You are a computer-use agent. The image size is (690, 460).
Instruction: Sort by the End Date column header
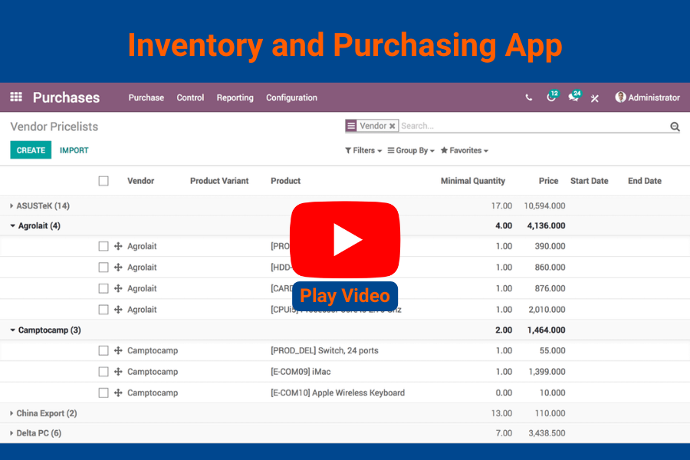coord(645,181)
